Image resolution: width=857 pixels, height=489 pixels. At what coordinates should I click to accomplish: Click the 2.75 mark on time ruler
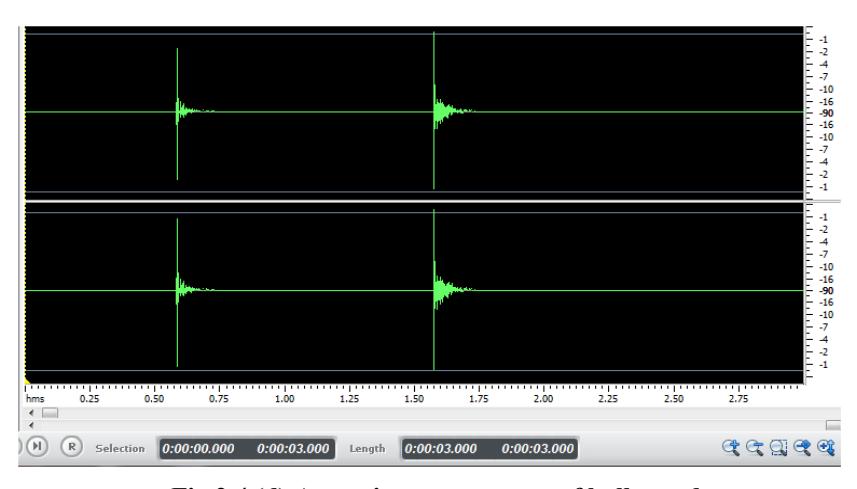[738, 398]
